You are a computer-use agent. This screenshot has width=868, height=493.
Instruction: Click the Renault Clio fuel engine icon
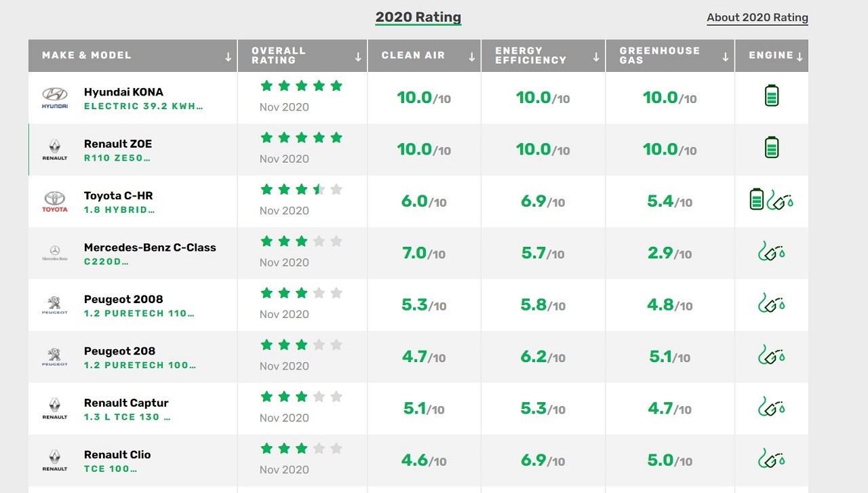coord(772,458)
